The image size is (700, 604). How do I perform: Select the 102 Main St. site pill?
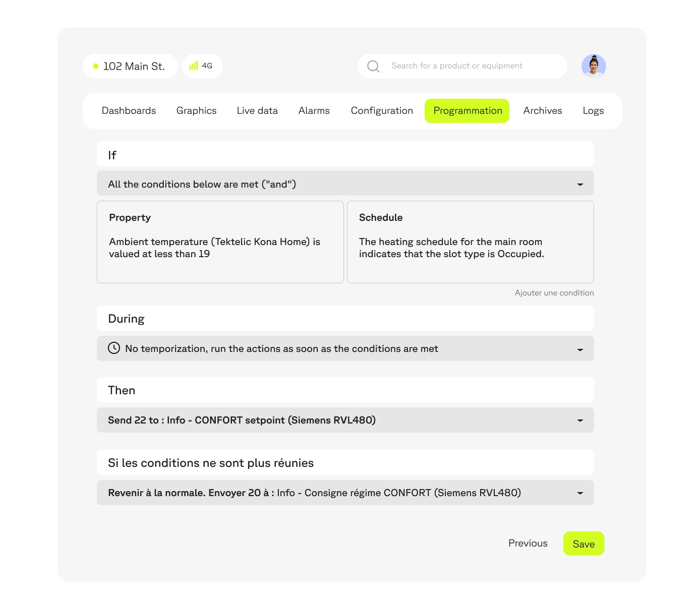click(130, 66)
